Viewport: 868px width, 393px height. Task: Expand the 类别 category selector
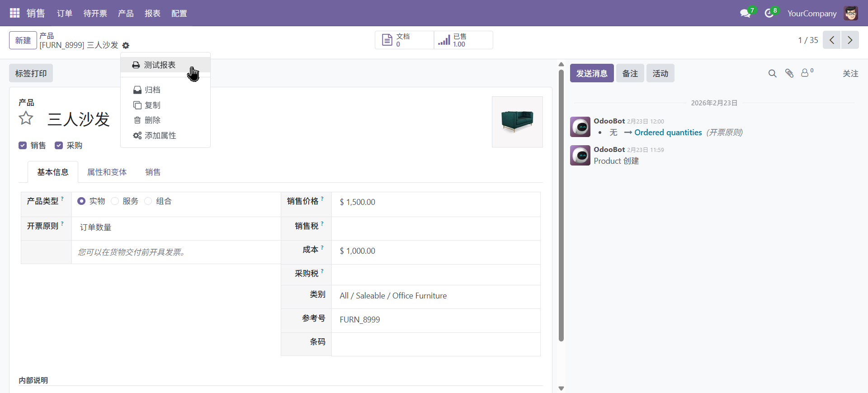point(434,296)
